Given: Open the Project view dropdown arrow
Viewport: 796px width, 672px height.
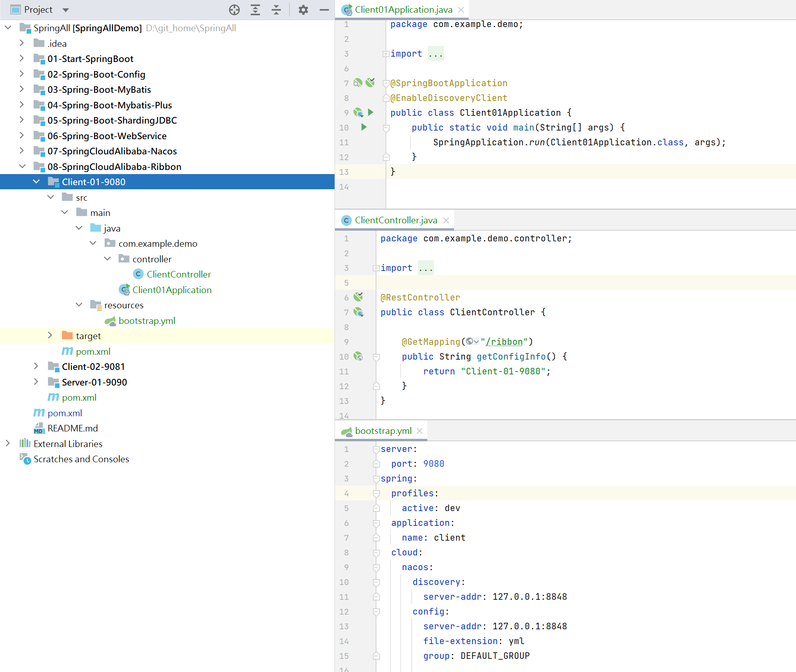Looking at the screenshot, I should tap(66, 10).
